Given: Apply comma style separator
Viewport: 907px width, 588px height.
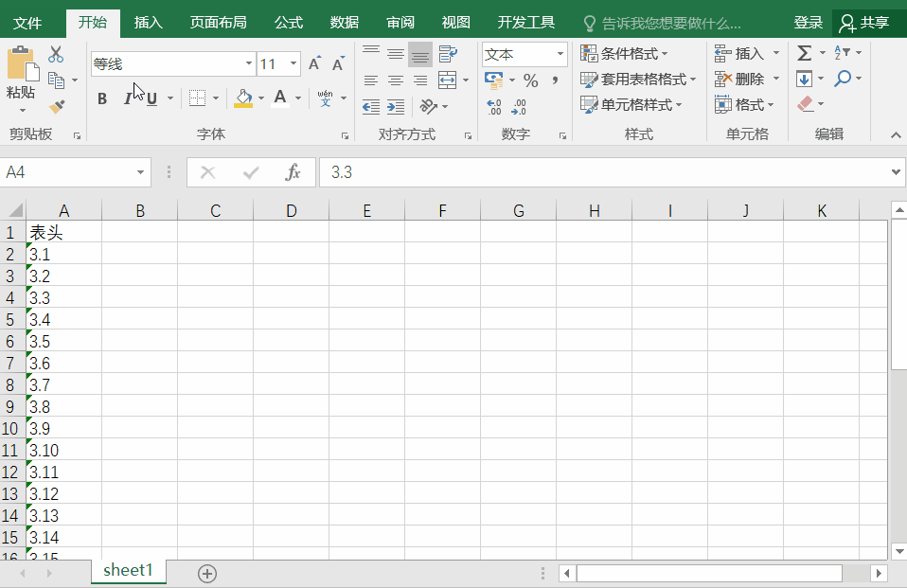Looking at the screenshot, I should (x=556, y=80).
